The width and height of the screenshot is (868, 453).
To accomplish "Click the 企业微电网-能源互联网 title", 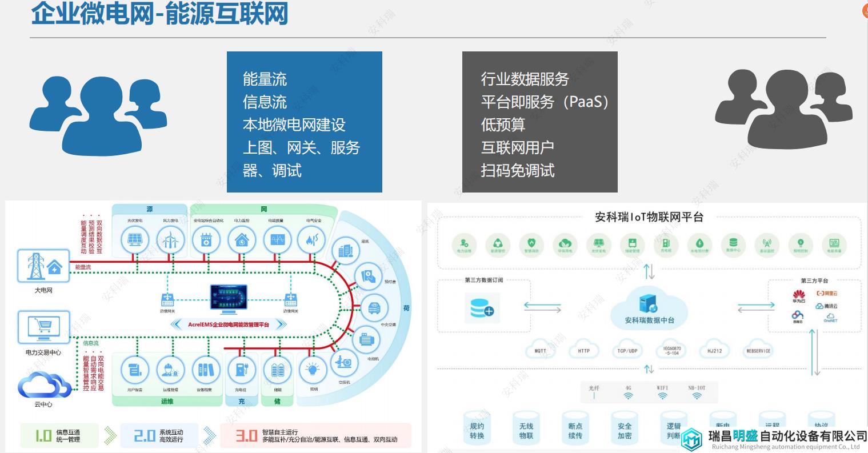I will coord(159,14).
